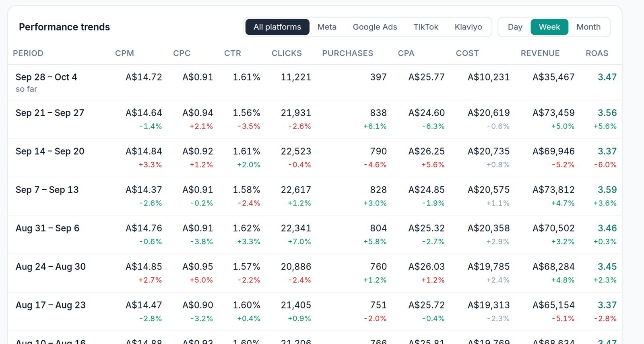Viewport: 644px width, 344px height.
Task: Click ROAS change +5.6%
Action: click(x=605, y=126)
